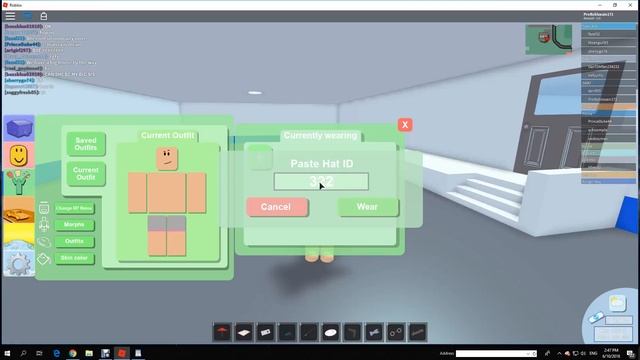This screenshot has height=360, width=640.
Task: Select the yellow smiley face avatar category
Action: [x=19, y=155]
